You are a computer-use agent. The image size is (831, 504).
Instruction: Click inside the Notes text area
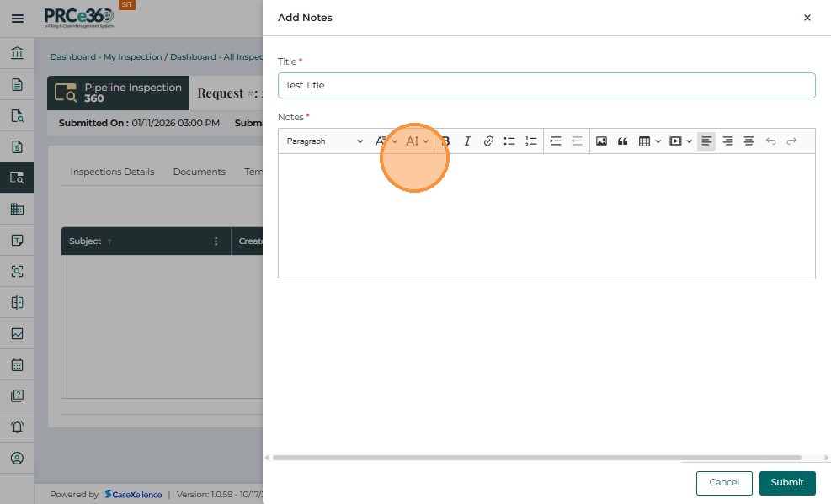(546, 216)
